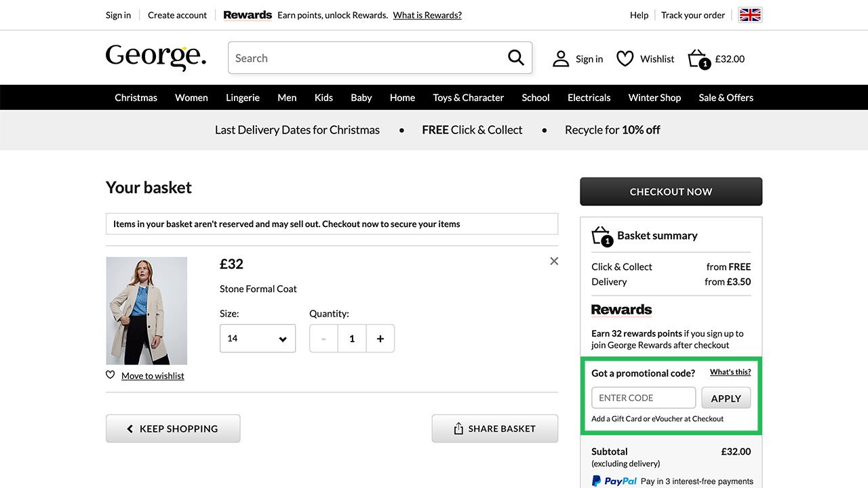Click the Rewards logo in basket summary
This screenshot has height=488, width=868.
click(x=621, y=310)
